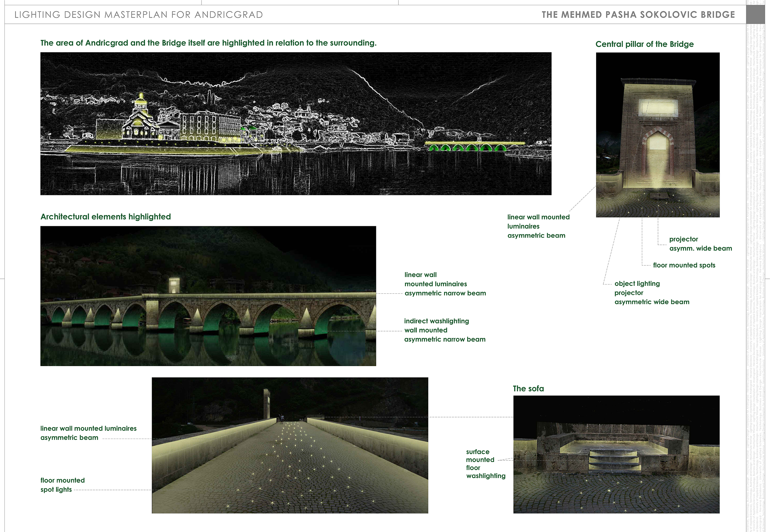Click 'Architectural elements highlighted' heading
Viewport: 770px width, 532px height.
pyautogui.click(x=105, y=217)
